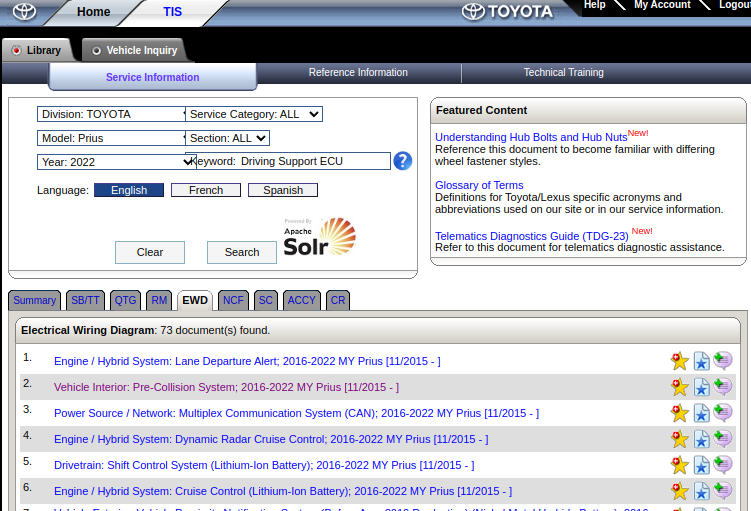Set language to Spanish
Image resolution: width=751 pixels, height=511 pixels.
tap(283, 190)
